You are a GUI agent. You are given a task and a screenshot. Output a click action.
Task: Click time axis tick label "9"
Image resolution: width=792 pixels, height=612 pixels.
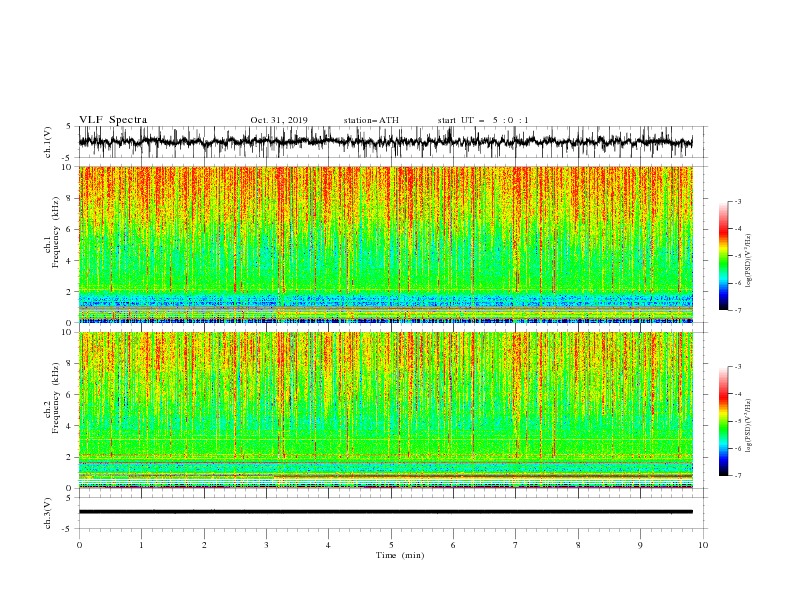click(640, 545)
